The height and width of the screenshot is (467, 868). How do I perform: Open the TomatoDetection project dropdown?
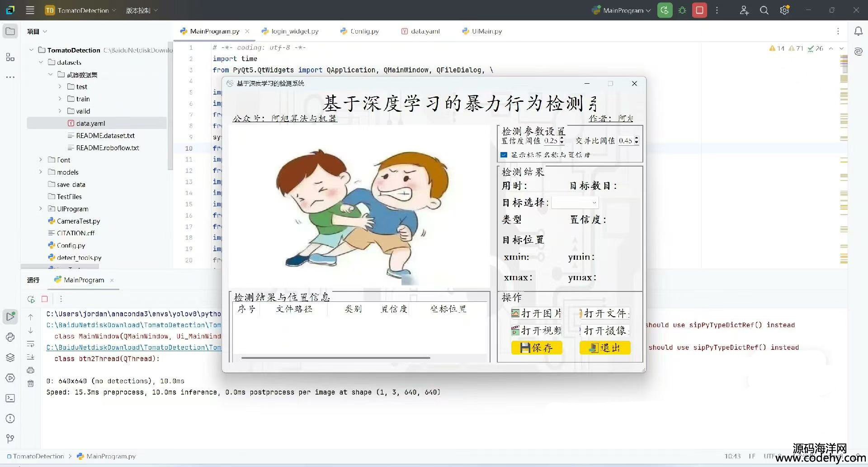80,10
